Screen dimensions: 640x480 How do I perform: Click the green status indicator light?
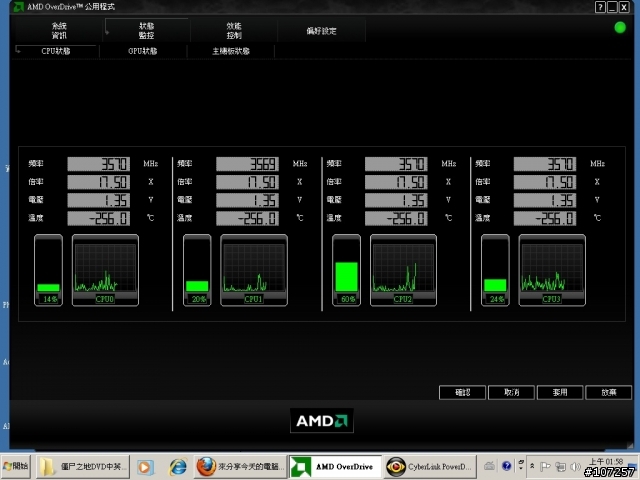pos(620,27)
